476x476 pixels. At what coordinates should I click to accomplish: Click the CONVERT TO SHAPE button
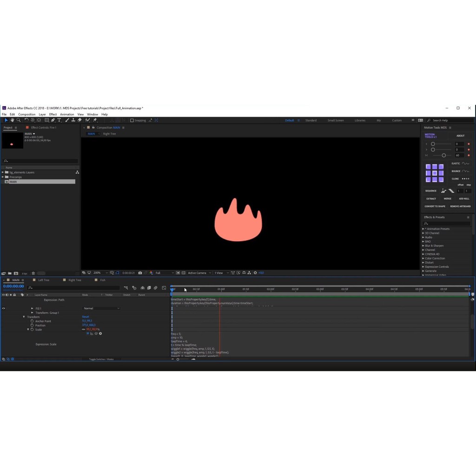(435, 206)
